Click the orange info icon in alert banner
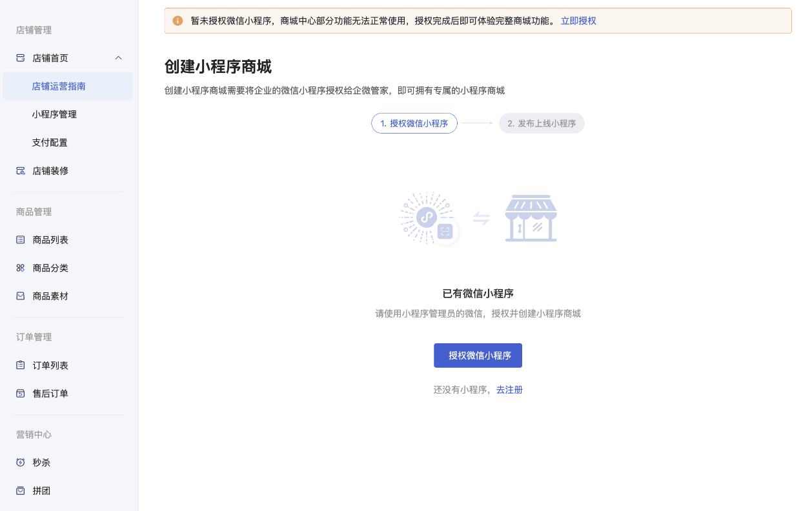The image size is (812, 511). pos(178,21)
